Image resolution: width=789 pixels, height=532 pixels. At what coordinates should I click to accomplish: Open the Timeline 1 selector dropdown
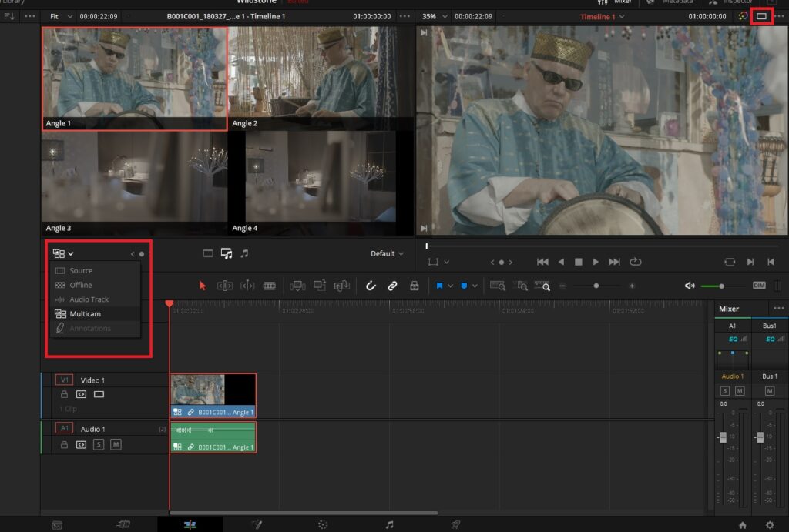point(603,17)
